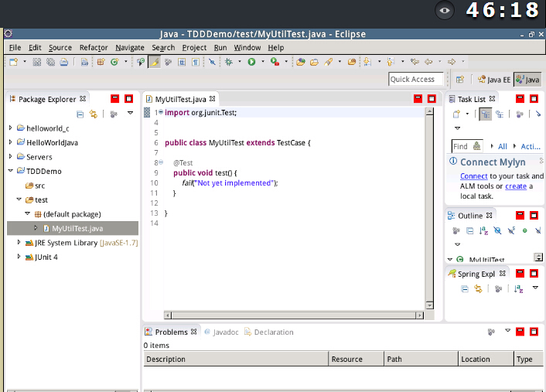Toggle Block Selection Mode in toolbar
546x392 pixels.
pyautogui.click(x=182, y=62)
